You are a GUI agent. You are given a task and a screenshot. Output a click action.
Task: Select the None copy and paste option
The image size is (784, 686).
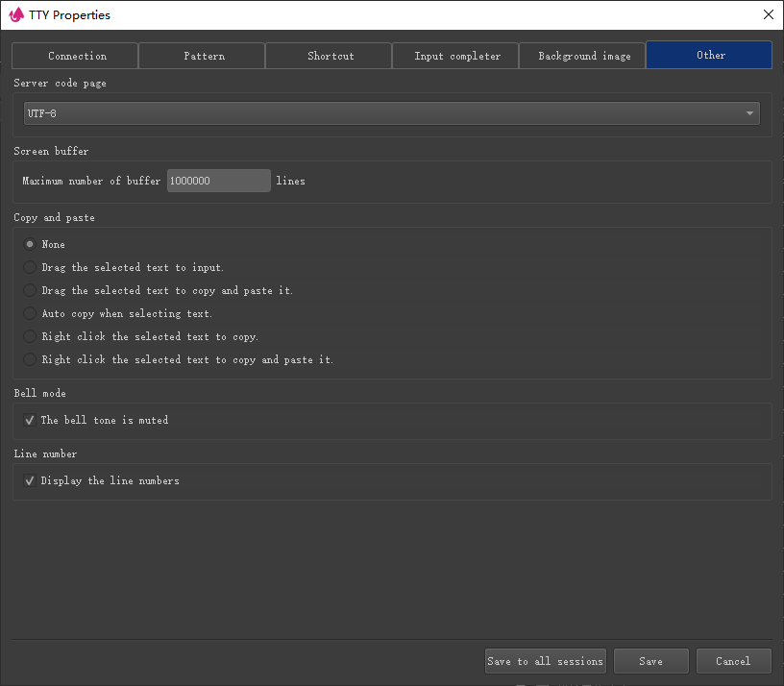click(x=31, y=244)
